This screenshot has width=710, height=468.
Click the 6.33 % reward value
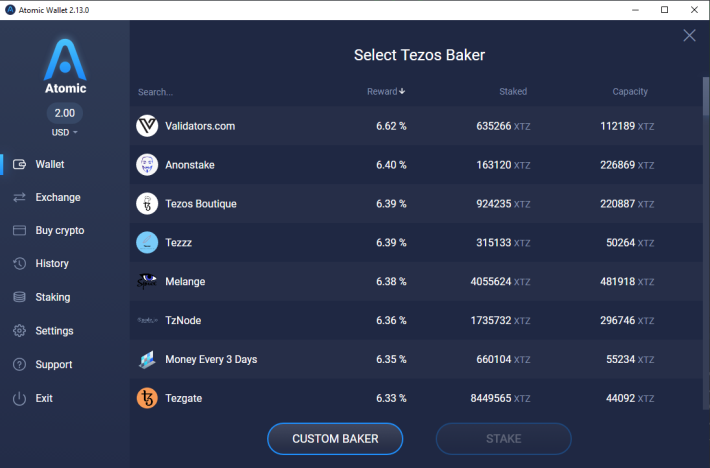pos(391,398)
